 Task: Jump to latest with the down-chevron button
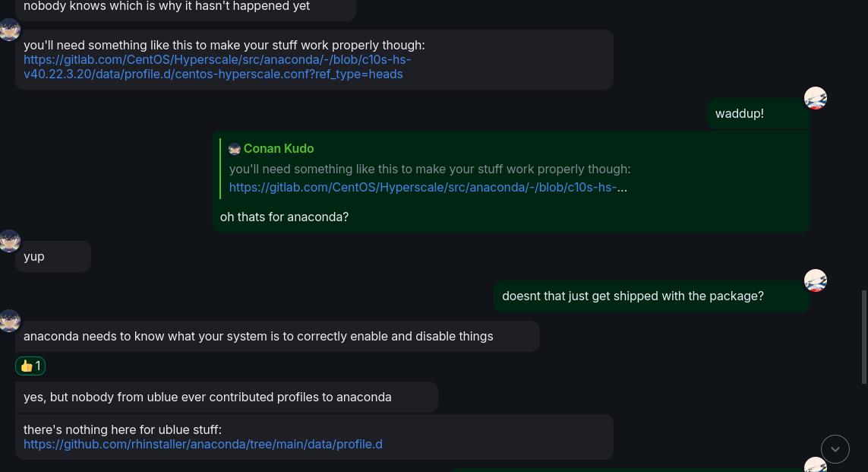tap(835, 449)
